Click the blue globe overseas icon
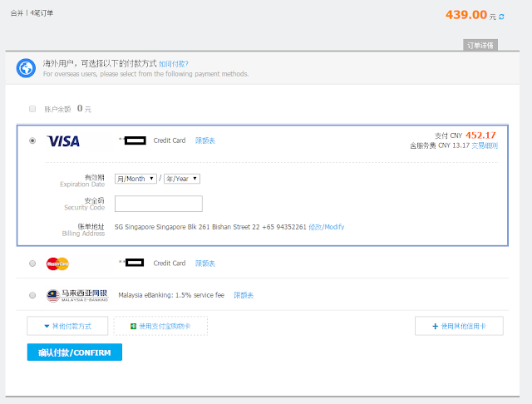Image resolution: width=532 pixels, height=404 pixels. click(26, 68)
